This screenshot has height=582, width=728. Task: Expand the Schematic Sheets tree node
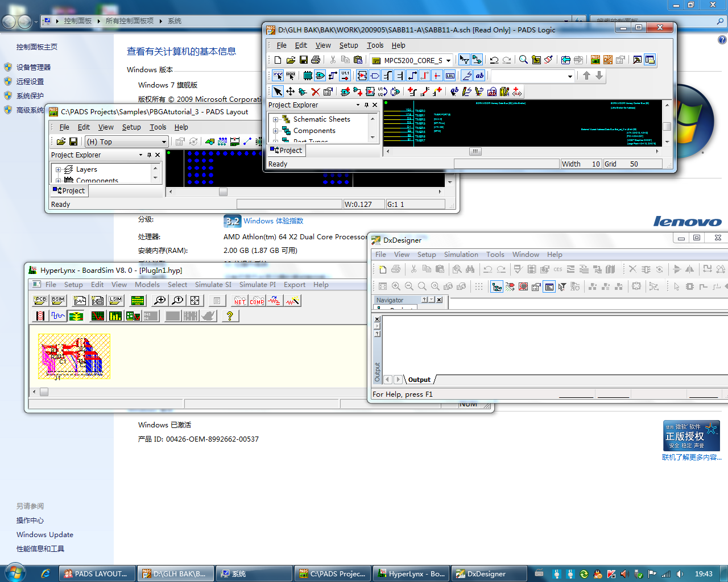click(276, 119)
